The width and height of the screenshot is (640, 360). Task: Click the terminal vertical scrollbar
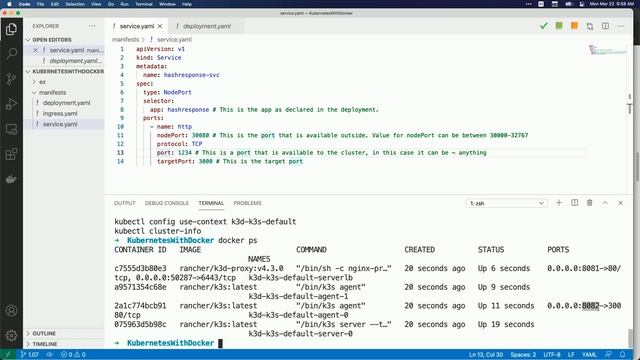point(630,337)
